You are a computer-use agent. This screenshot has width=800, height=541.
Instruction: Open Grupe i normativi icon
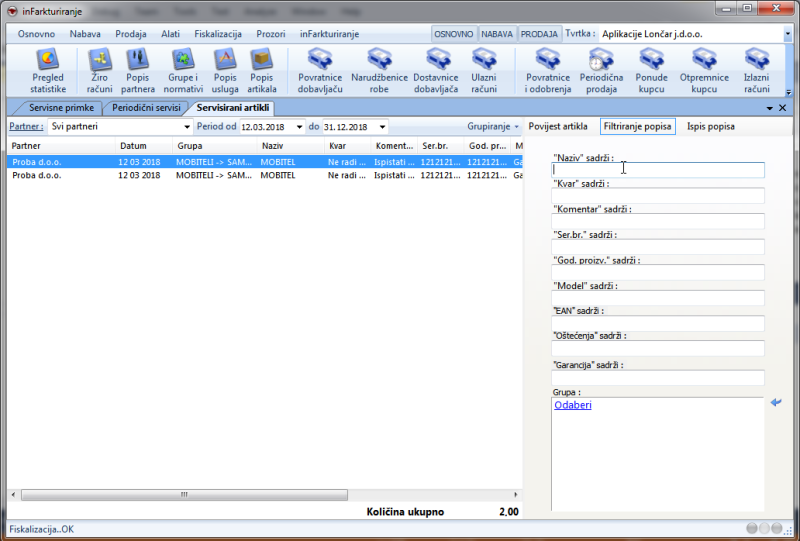[183, 71]
